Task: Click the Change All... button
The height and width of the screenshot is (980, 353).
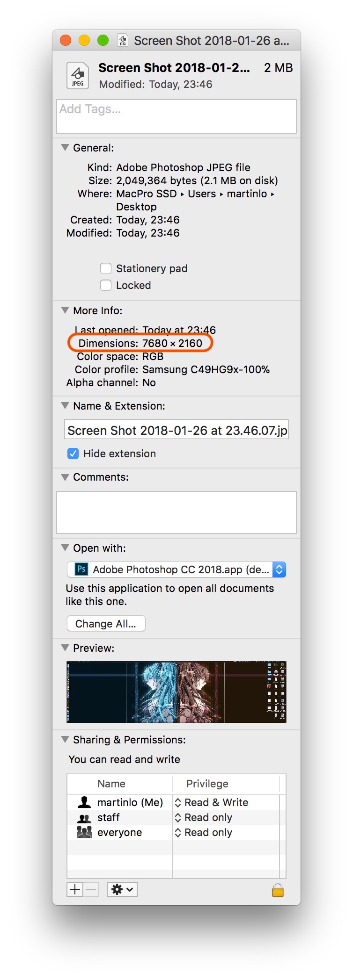Action: 106,624
